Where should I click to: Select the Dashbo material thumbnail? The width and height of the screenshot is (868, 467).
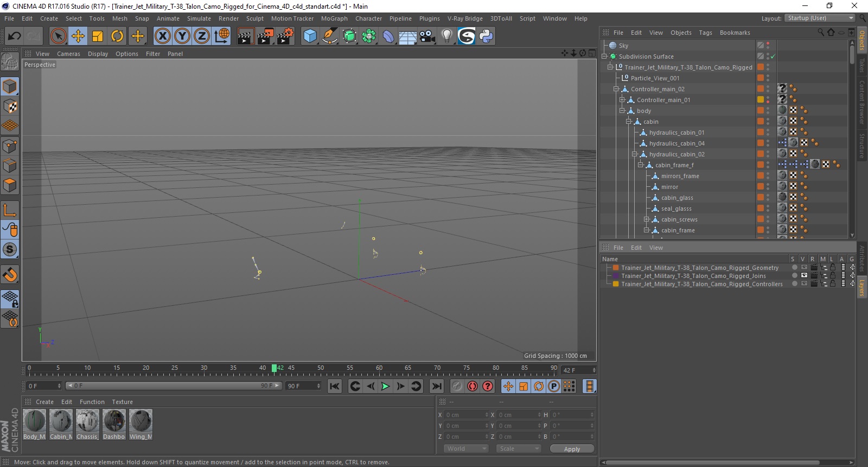click(114, 421)
